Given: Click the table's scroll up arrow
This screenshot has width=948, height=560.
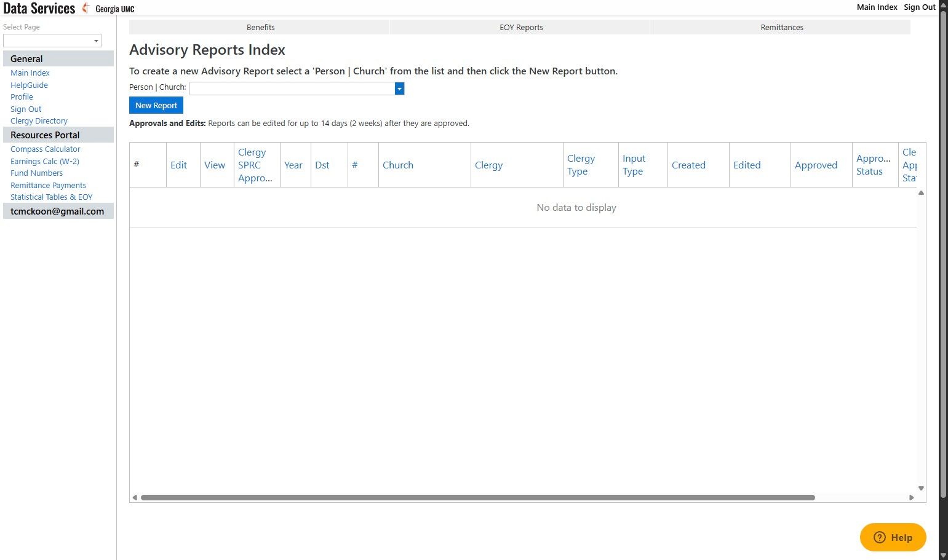Looking at the screenshot, I should click(921, 193).
